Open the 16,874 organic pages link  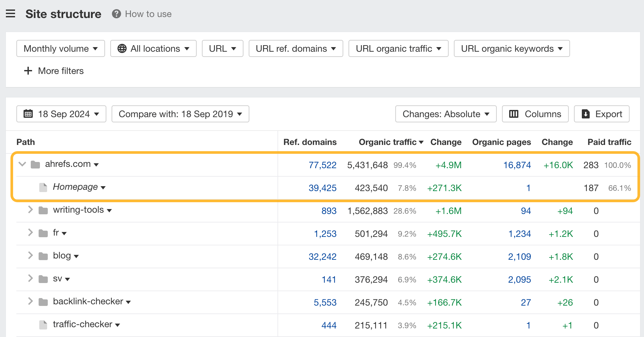tap(517, 165)
